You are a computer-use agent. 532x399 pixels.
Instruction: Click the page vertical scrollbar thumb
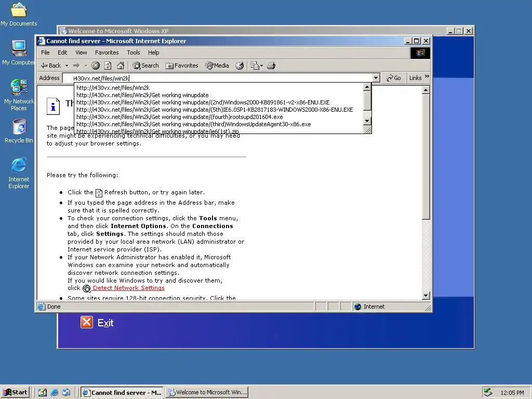point(426,156)
